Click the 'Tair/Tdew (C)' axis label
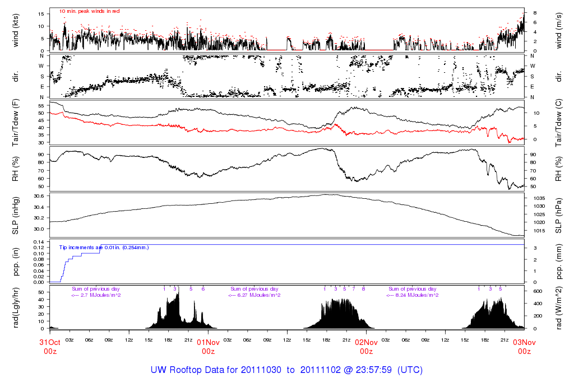Viewport: 574px width, 392px height. 559,122
